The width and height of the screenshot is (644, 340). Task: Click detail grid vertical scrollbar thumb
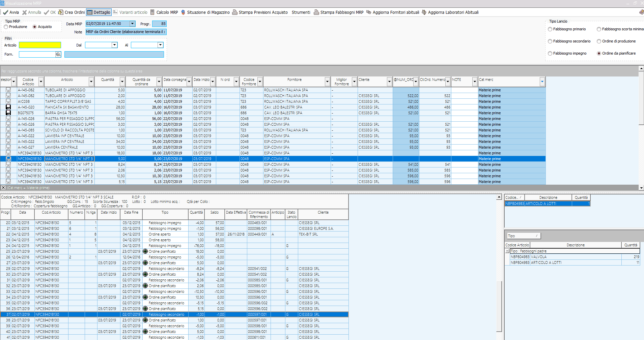[x=499, y=306]
